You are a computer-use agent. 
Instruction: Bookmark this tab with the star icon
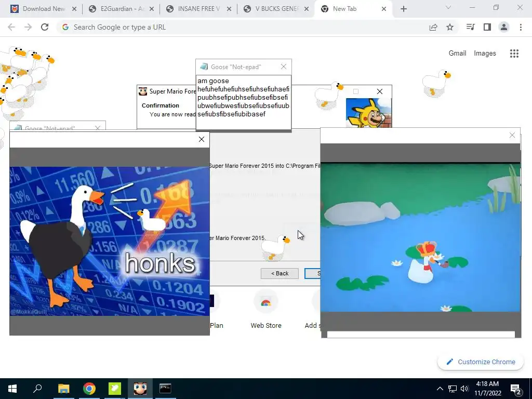tap(450, 27)
